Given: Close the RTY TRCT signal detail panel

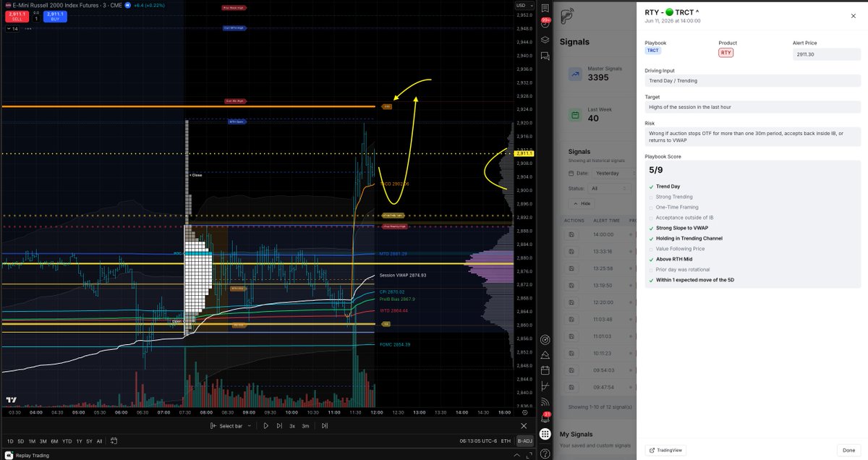Looking at the screenshot, I should [x=853, y=15].
